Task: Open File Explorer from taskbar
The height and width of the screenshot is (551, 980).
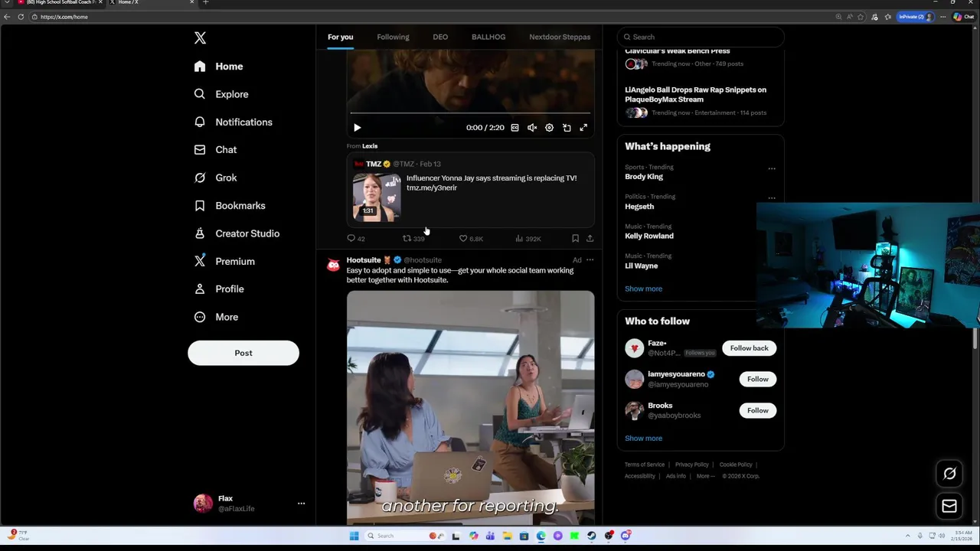Action: (x=507, y=536)
